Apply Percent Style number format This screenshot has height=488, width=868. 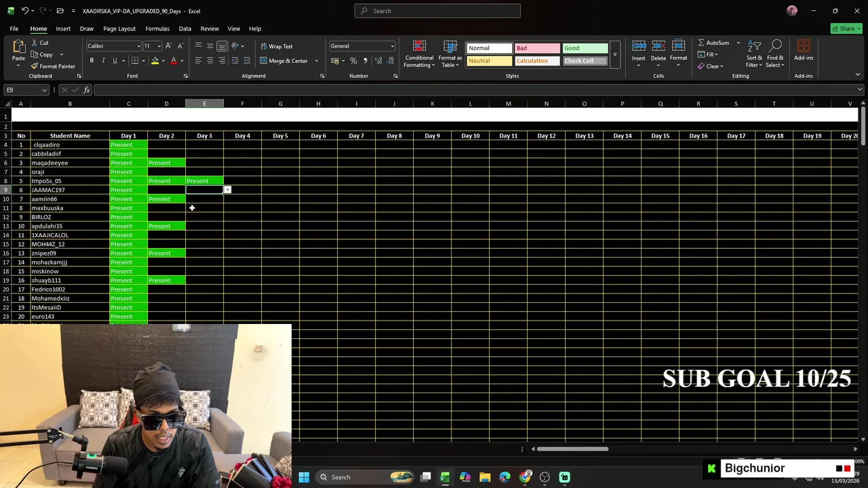click(353, 60)
